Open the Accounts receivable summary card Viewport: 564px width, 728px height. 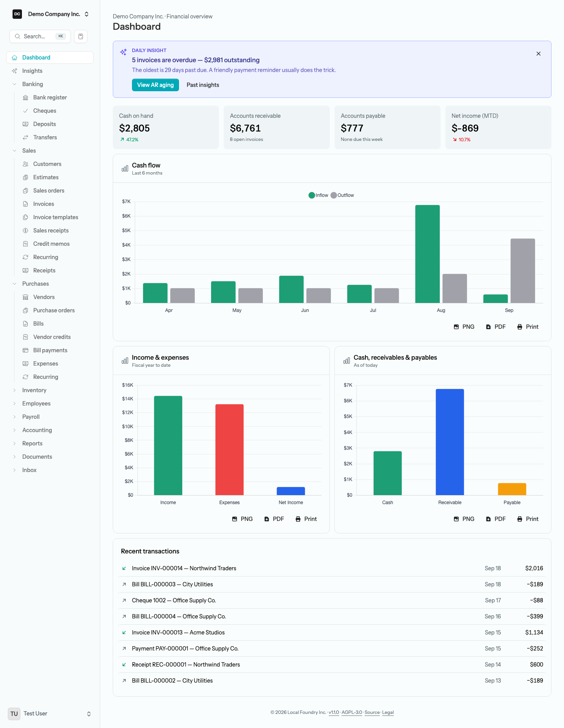(x=277, y=127)
